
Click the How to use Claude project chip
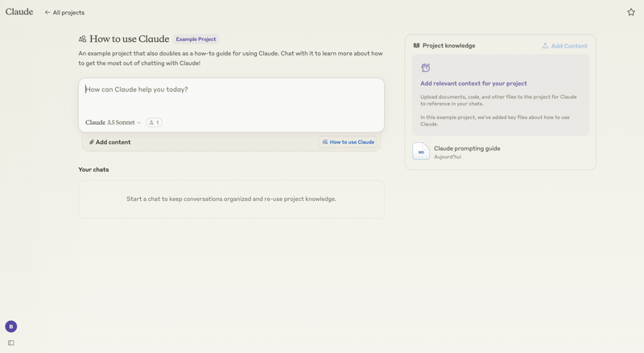point(348,142)
